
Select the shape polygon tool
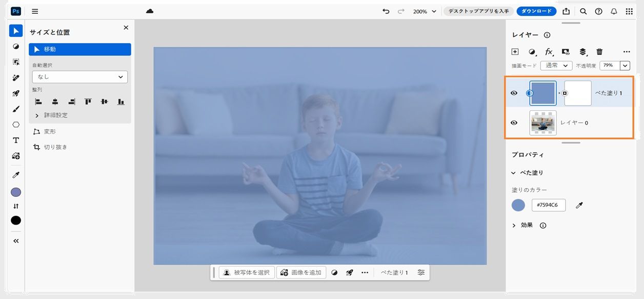[16, 125]
